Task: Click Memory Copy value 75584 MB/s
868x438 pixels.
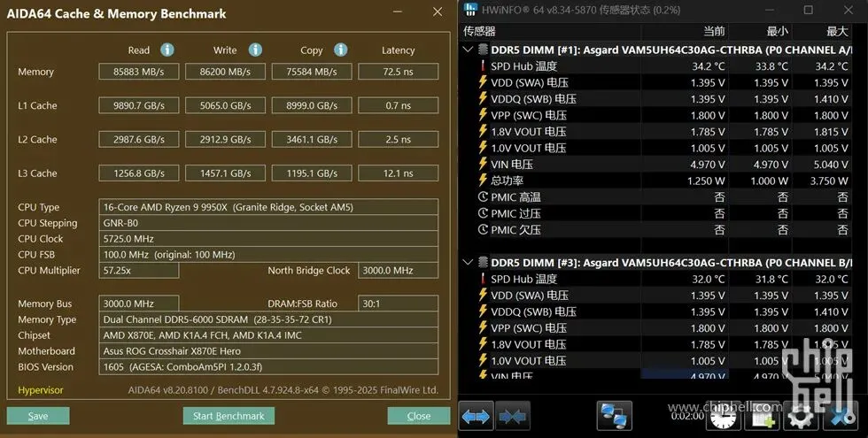Action: tap(312, 72)
